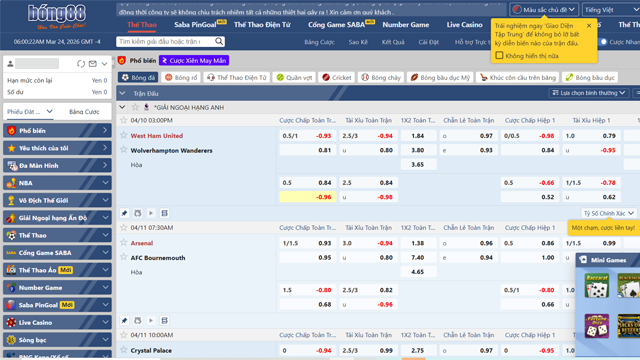The width and height of the screenshot is (640, 360).
Task: Open Number Game top tab
Action: pos(406,25)
